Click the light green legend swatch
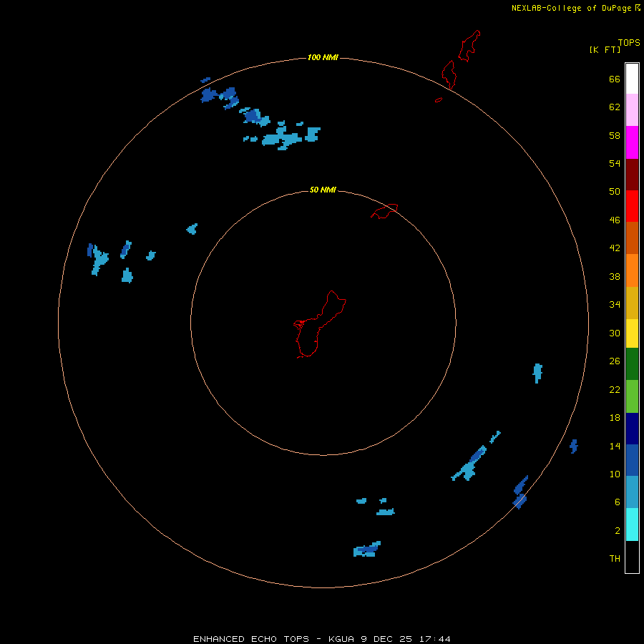The height and width of the screenshot is (644, 644). click(632, 396)
